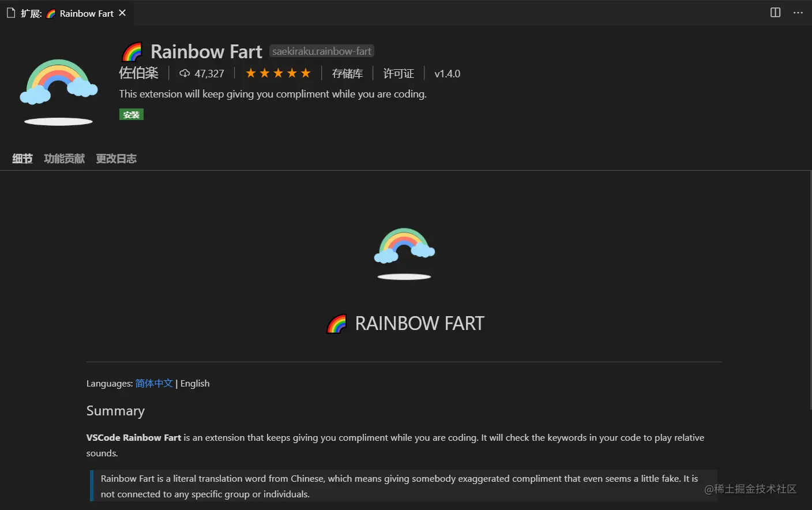
Task: Close the Rainbow Fart extension tab
Action: pyautogui.click(x=122, y=13)
